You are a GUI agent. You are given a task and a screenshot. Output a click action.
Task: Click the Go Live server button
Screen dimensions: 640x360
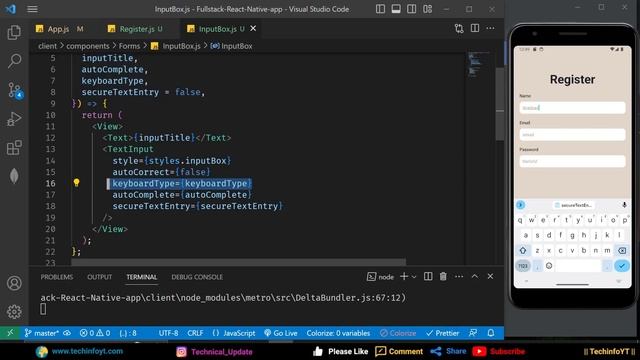pos(281,333)
